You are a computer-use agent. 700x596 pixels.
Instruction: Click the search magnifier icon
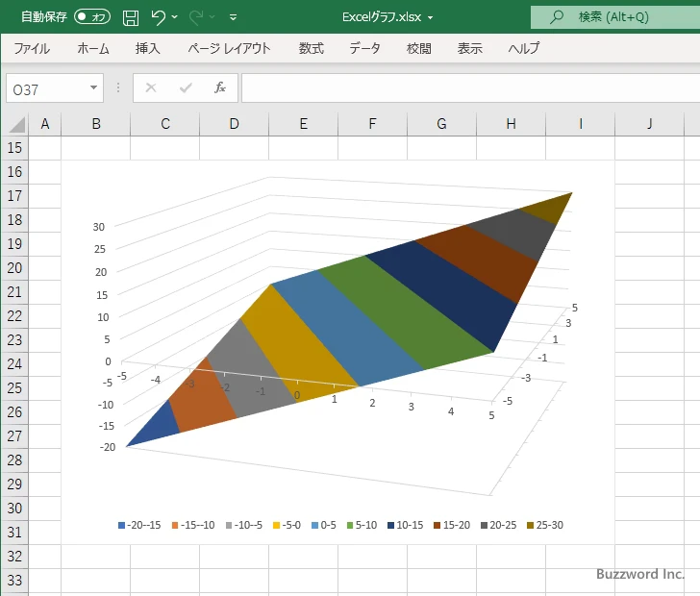point(556,17)
